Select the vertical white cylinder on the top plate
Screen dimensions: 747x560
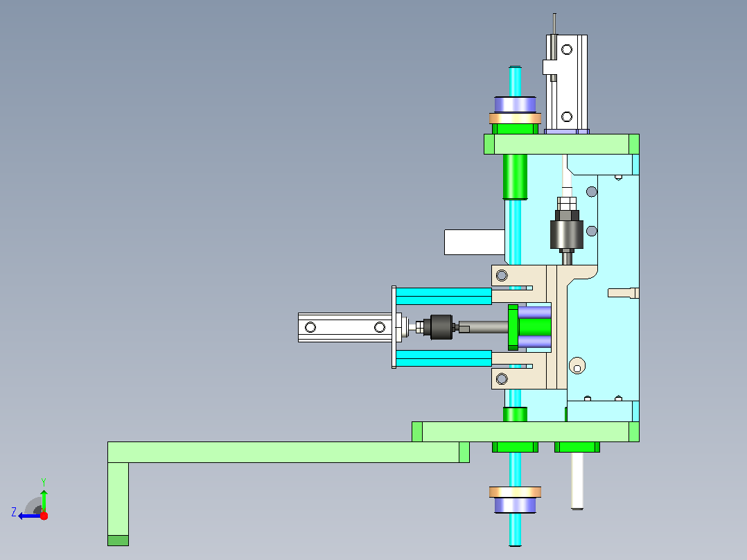[x=566, y=82]
